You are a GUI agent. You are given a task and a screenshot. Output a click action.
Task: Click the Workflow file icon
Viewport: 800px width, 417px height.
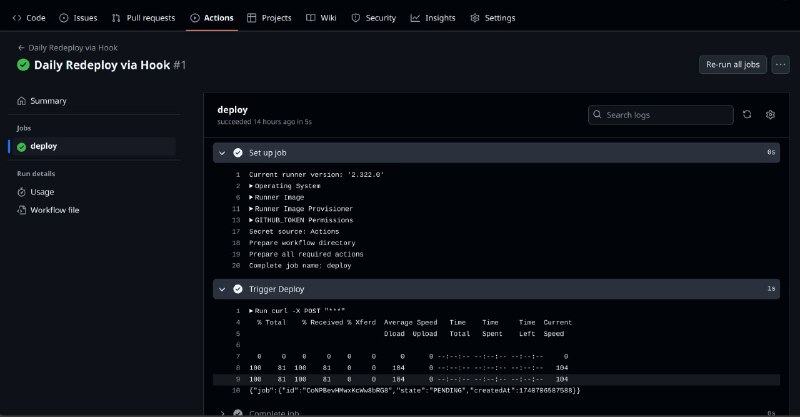[x=22, y=210]
